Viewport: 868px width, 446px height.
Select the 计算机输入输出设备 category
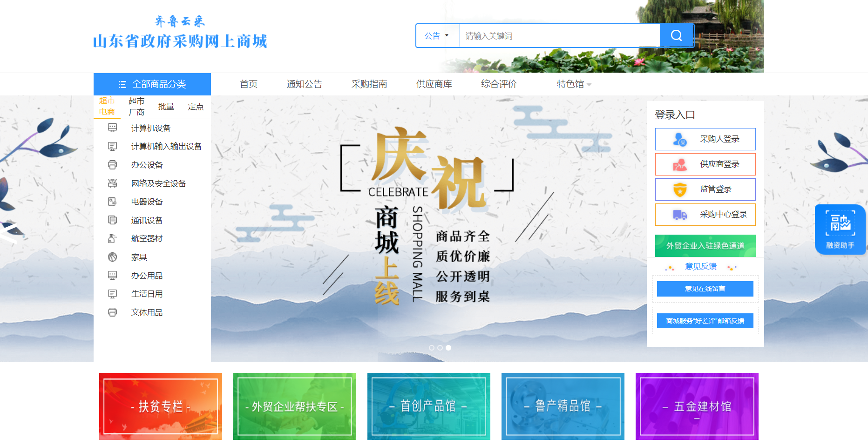point(166,146)
